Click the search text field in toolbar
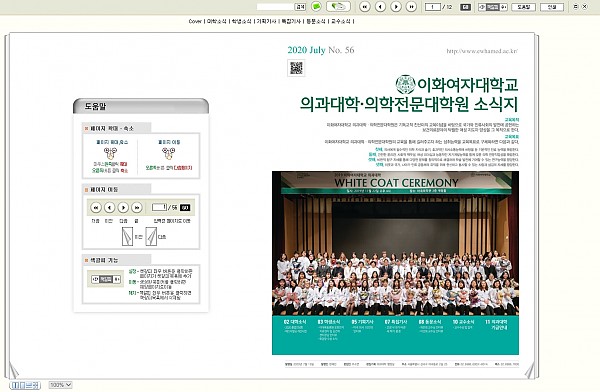 point(275,7)
